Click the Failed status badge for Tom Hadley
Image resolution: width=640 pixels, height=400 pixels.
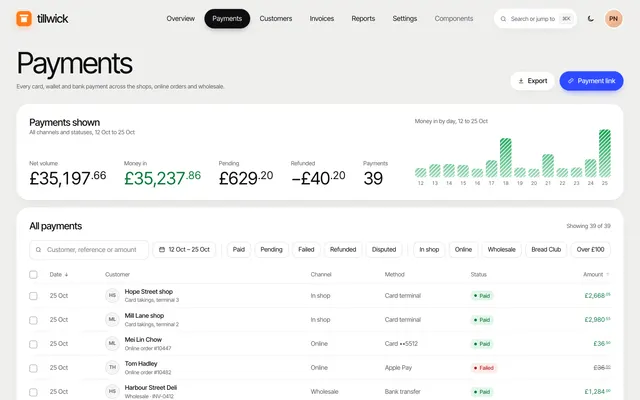pos(484,368)
